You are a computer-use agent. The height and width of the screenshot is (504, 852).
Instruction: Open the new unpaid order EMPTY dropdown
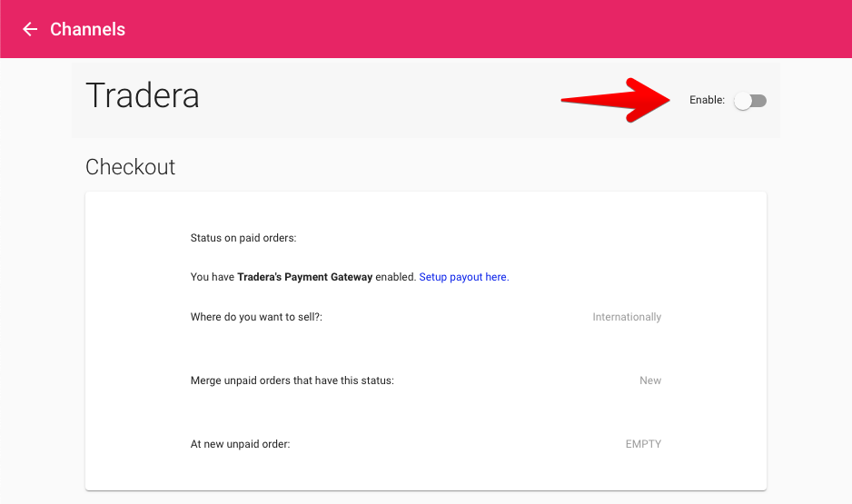pyautogui.click(x=643, y=444)
